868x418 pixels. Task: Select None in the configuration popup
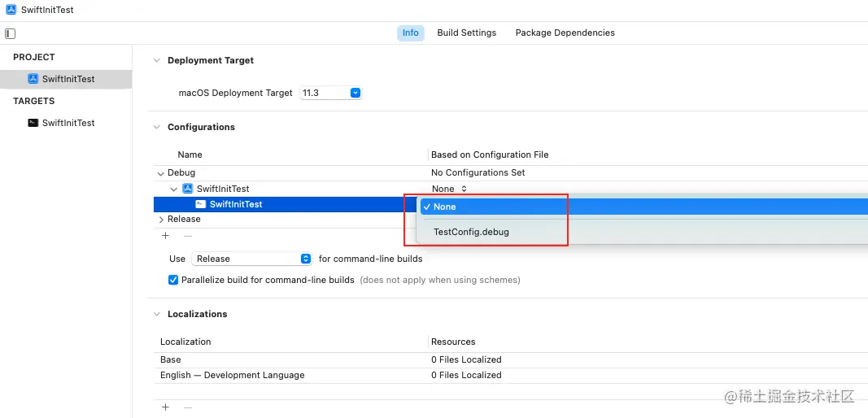coord(445,207)
